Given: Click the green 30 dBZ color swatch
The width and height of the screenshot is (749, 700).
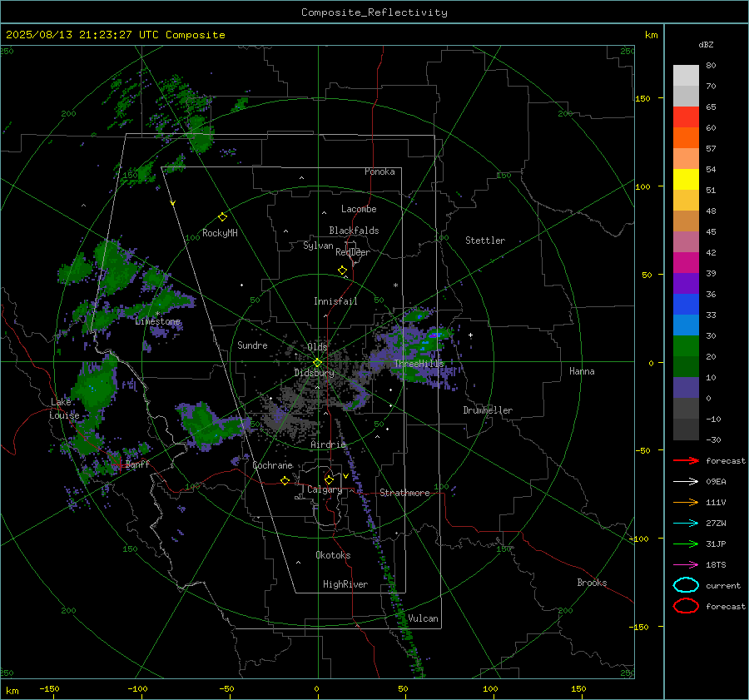Looking at the screenshot, I should click(x=686, y=345).
